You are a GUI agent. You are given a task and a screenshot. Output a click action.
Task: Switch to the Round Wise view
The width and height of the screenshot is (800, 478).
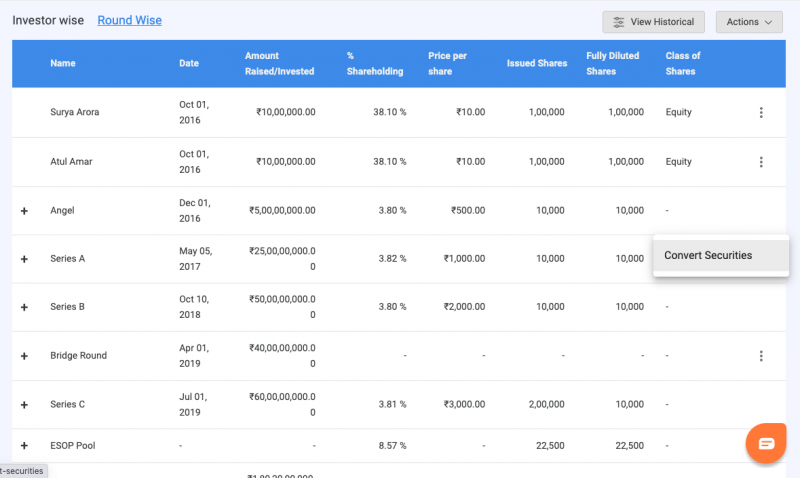tap(130, 20)
